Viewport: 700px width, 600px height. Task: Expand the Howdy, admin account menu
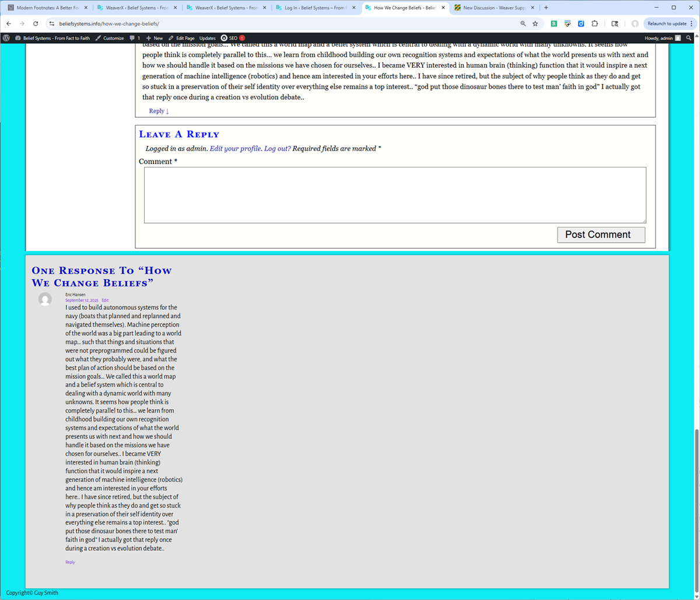tap(663, 38)
